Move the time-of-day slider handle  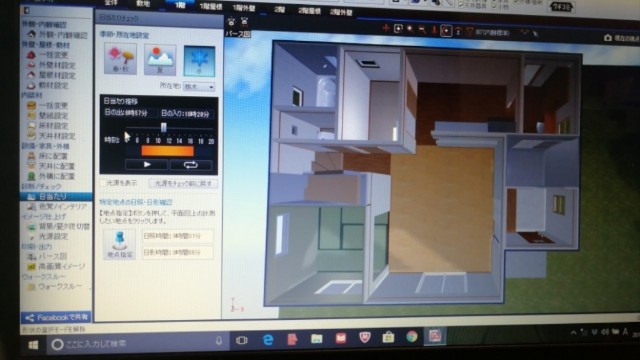point(163,127)
